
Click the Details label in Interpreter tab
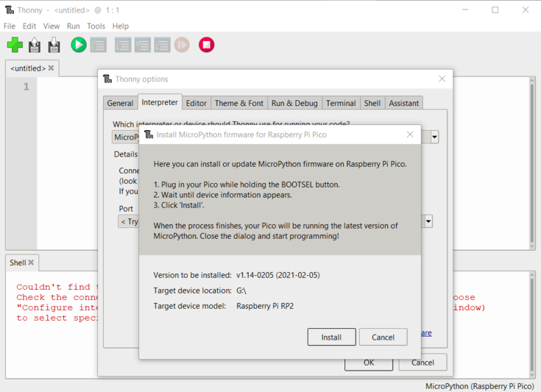pyautogui.click(x=126, y=154)
